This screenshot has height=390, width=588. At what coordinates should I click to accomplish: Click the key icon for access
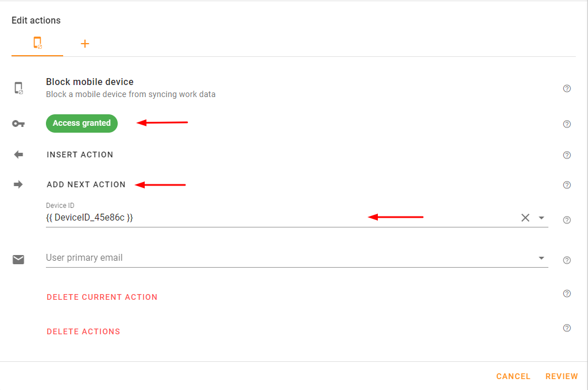18,123
